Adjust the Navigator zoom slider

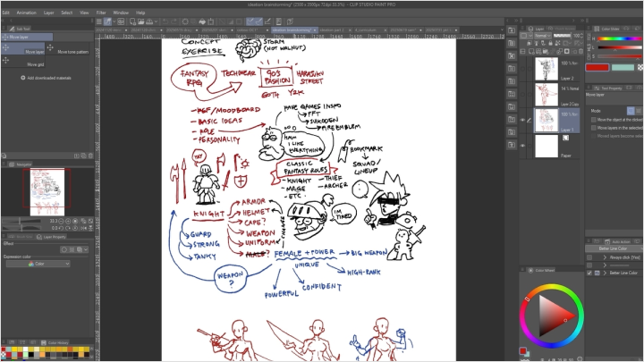point(21,222)
